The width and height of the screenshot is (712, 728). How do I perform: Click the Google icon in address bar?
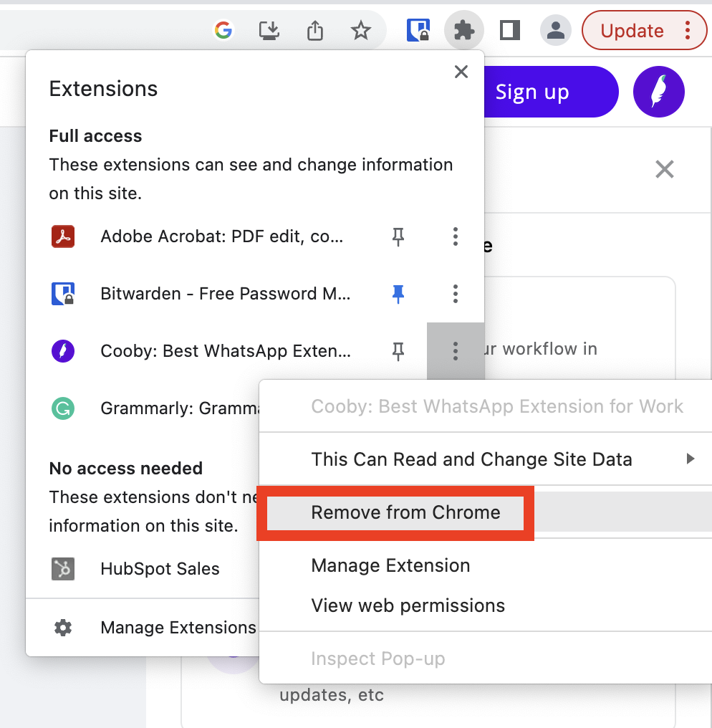click(x=223, y=31)
